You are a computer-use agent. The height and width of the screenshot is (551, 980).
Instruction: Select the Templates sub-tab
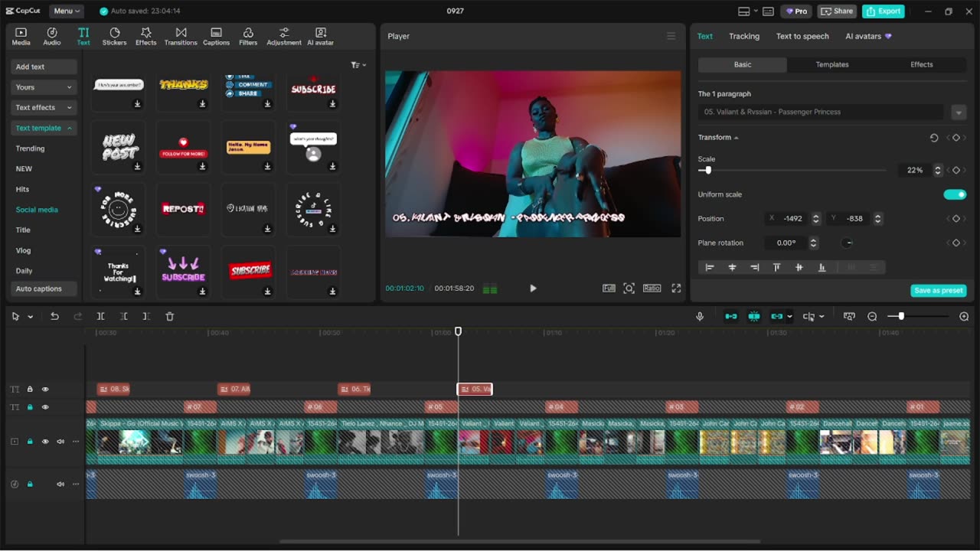click(x=832, y=65)
